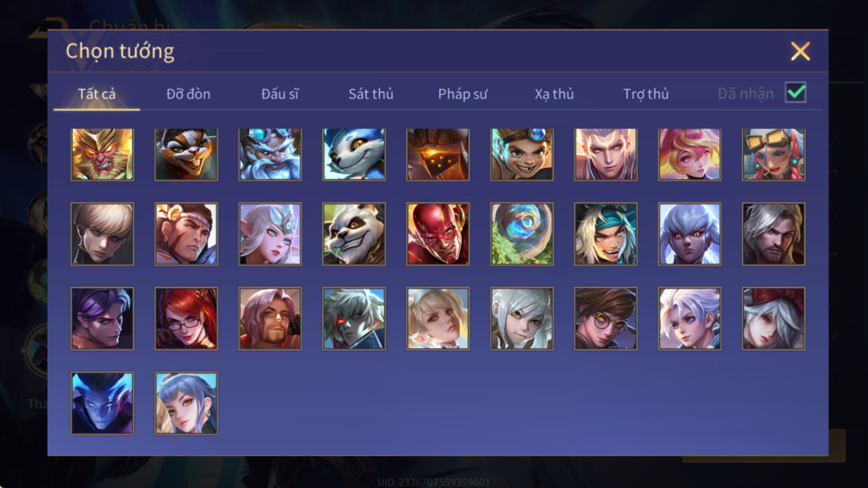The width and height of the screenshot is (868, 488).
Task: Select the blue-bearded dwarf hero portrait
Action: point(270,154)
